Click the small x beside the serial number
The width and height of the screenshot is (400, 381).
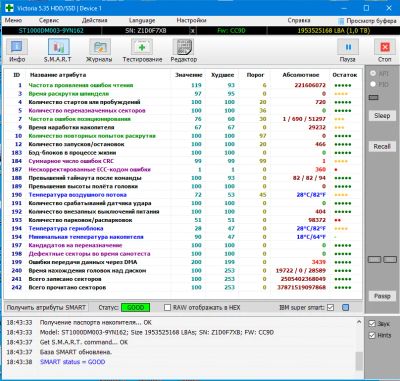tap(193, 31)
